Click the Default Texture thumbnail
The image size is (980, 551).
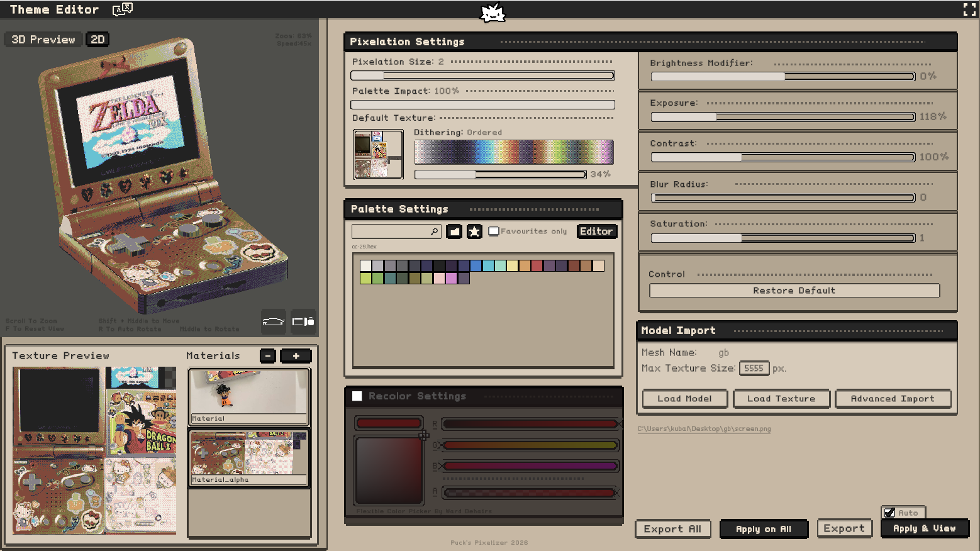point(378,154)
